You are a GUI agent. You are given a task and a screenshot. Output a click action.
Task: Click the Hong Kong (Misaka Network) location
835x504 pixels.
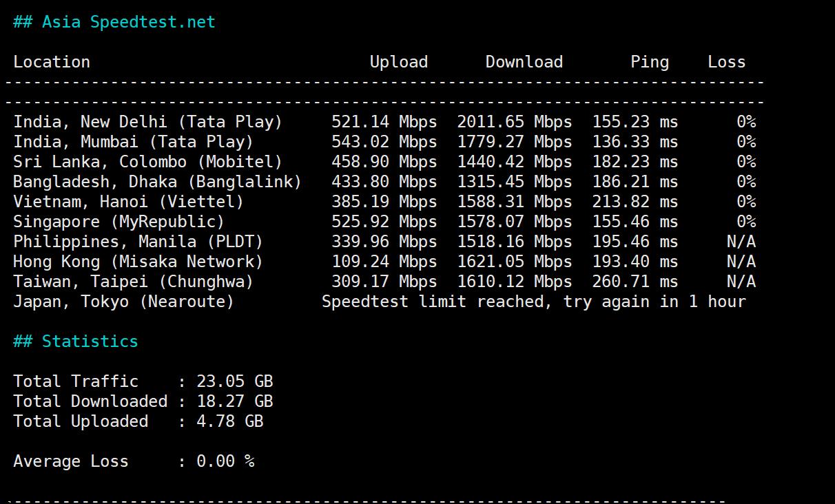pos(138,262)
